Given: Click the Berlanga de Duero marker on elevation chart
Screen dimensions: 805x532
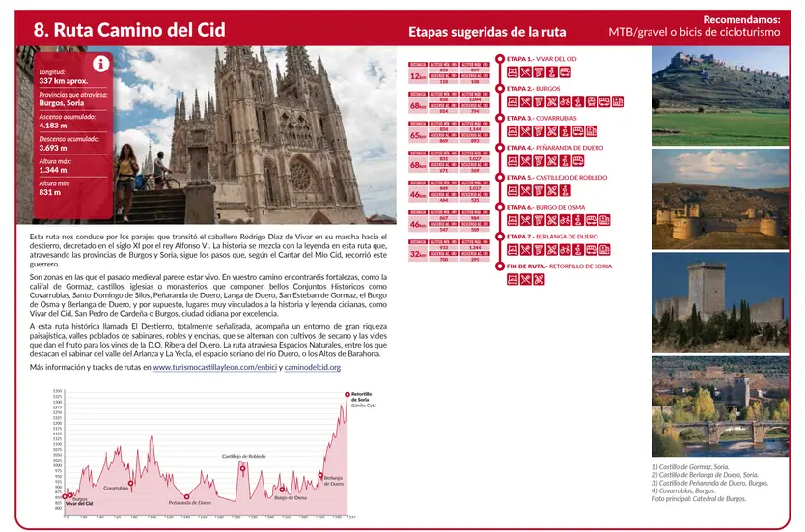Looking at the screenshot, I should (x=320, y=475).
